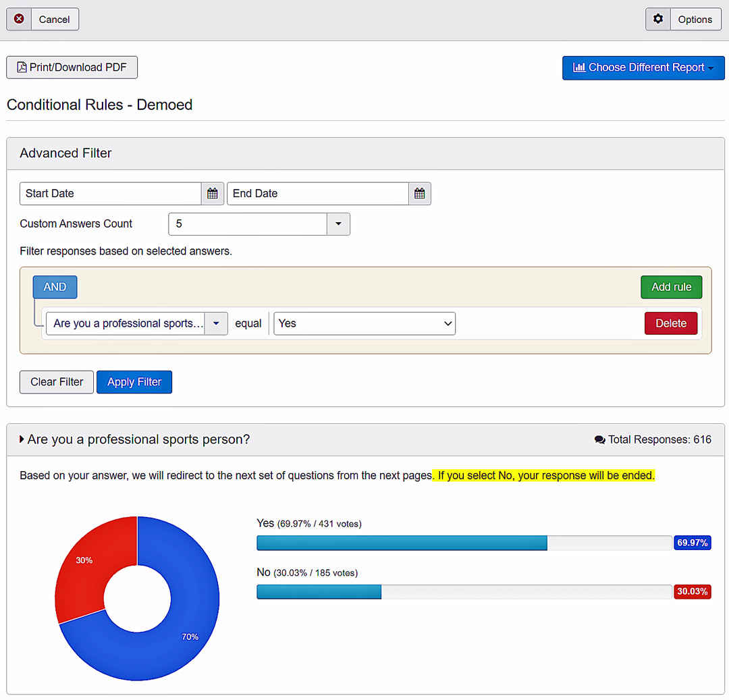
Task: Click the Advanced Filter panel heading
Action: [65, 153]
